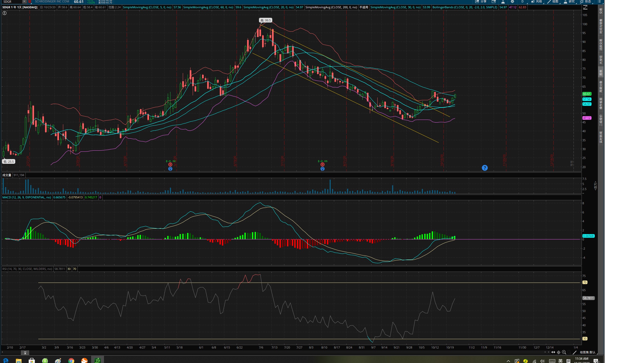Click SimpleMovingAvg (CLOSE, 60, 0, no) study label
The image size is (644, 363).
click(x=208, y=7)
